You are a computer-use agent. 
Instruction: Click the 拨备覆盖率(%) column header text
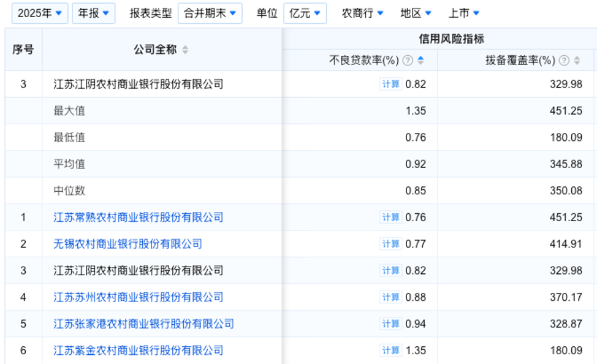click(520, 60)
